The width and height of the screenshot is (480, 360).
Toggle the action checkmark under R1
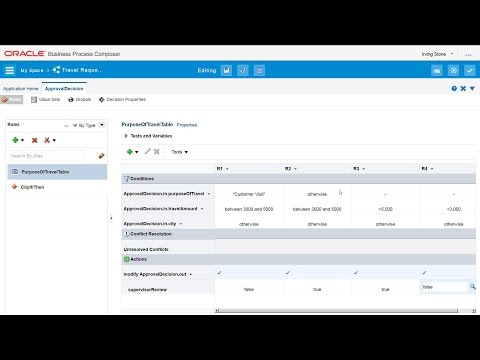(x=219, y=273)
